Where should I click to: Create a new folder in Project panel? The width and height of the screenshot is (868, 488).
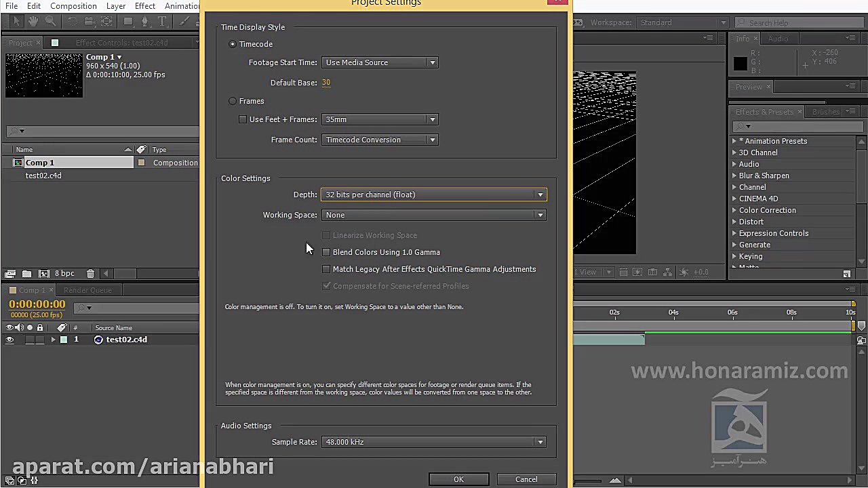tap(26, 274)
